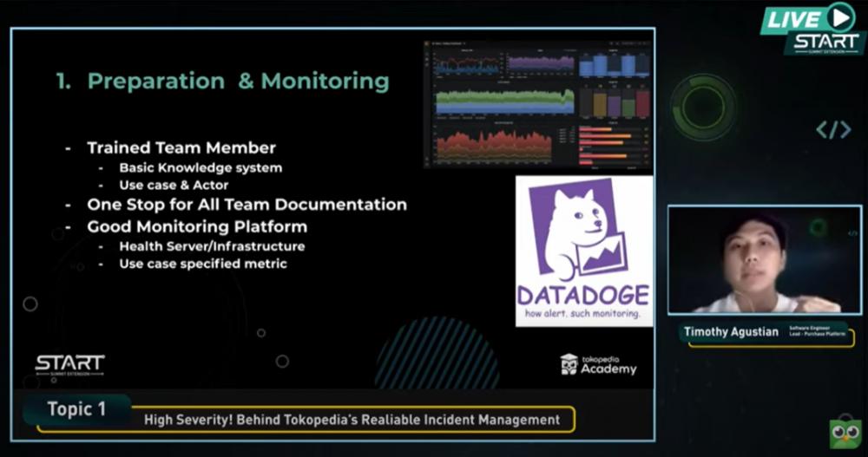Click One Stop for All Team Documentation

247,205
